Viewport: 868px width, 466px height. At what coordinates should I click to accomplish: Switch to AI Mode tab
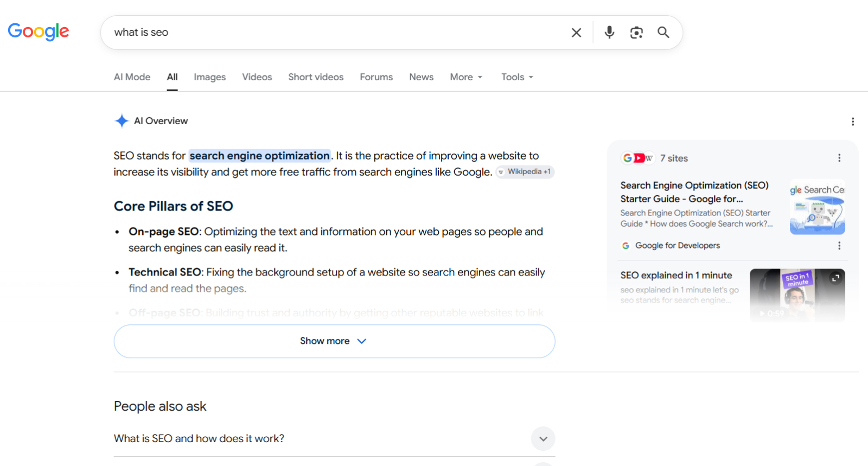pos(132,77)
